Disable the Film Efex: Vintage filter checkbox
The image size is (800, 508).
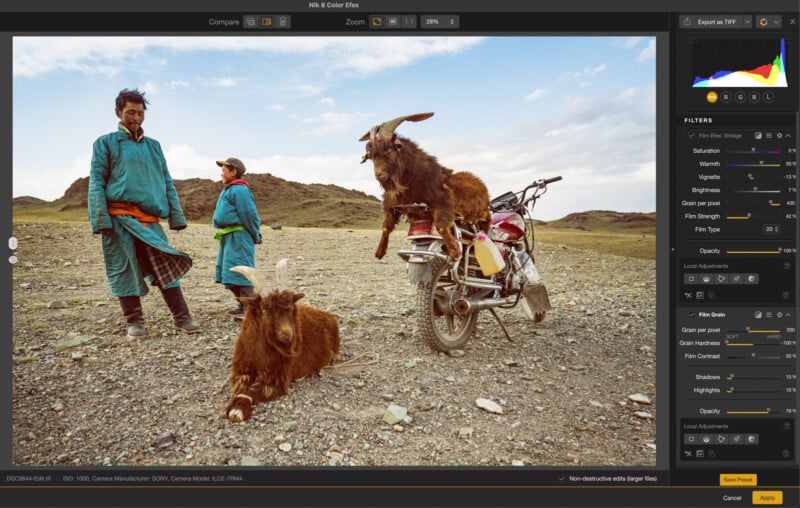click(x=691, y=135)
